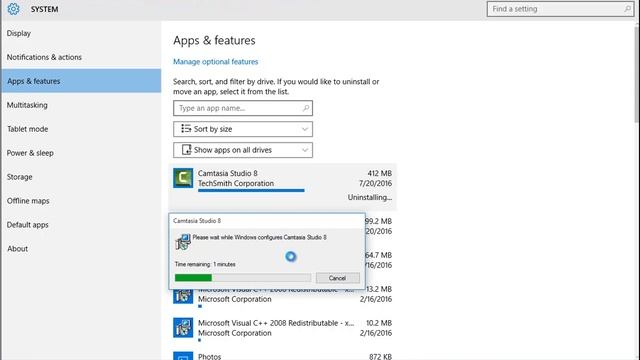640x360 pixels.
Task: Click the 412 MB size value
Action: 380,173
